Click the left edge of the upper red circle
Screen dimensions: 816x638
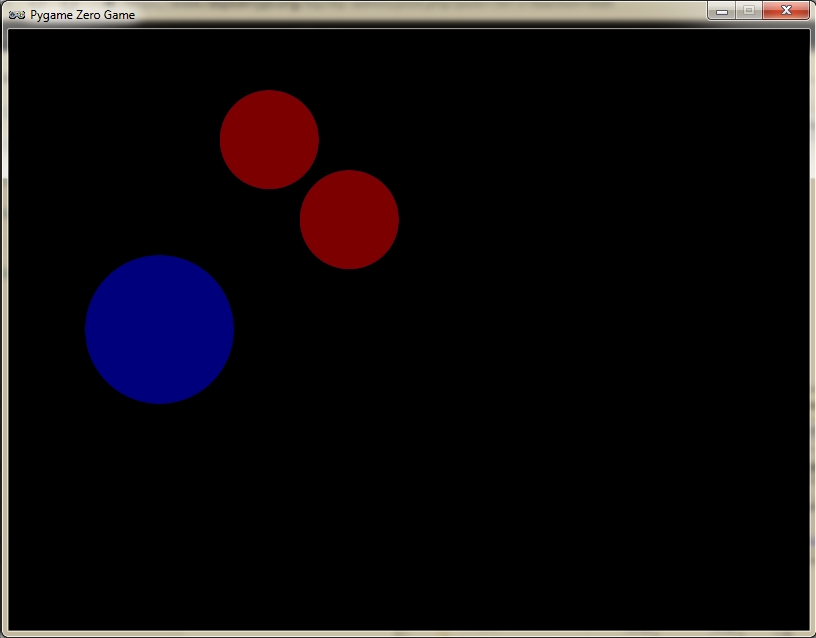(x=222, y=139)
